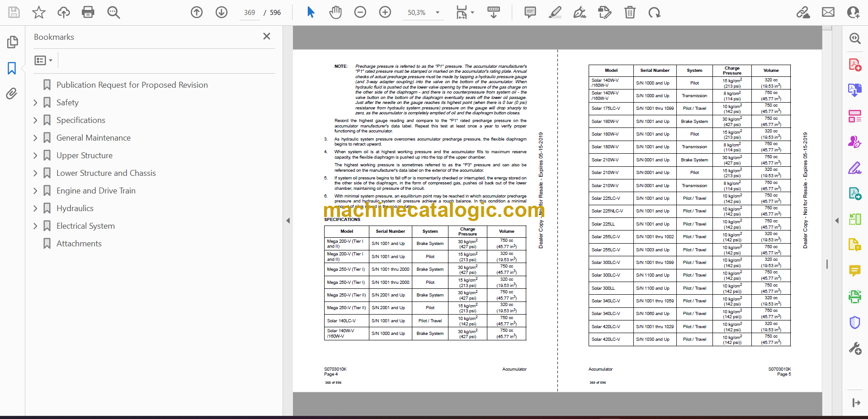Bookmark this file with the star icon

pyautogui.click(x=39, y=12)
